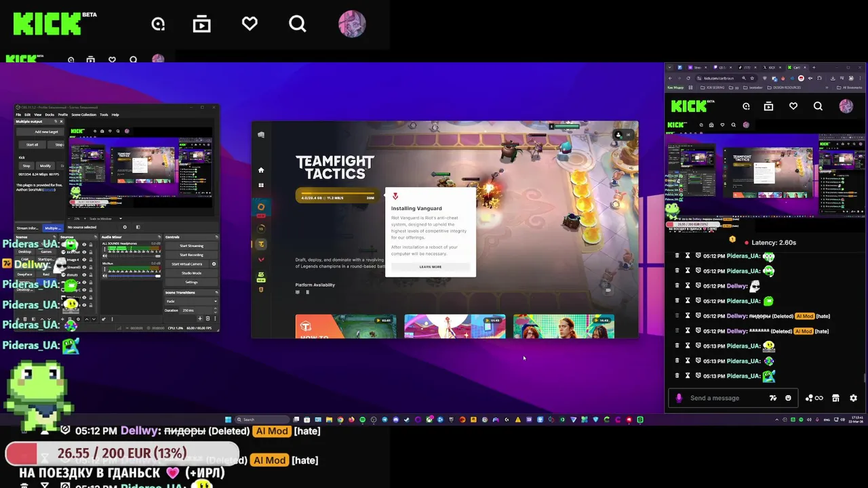Screen dimensions: 868x488
Task: Switch to 'Stream Infor...' dock tab in OBS
Action: [x=28, y=228]
